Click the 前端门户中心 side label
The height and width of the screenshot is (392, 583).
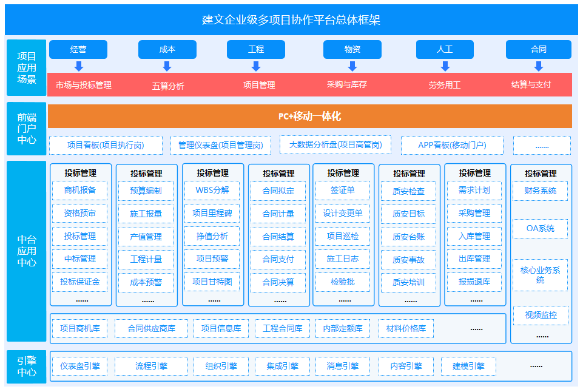(27, 129)
